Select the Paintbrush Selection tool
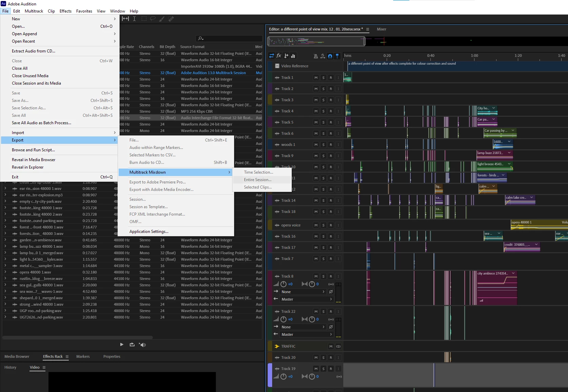Screen dimensions: 568x392 [162, 19]
